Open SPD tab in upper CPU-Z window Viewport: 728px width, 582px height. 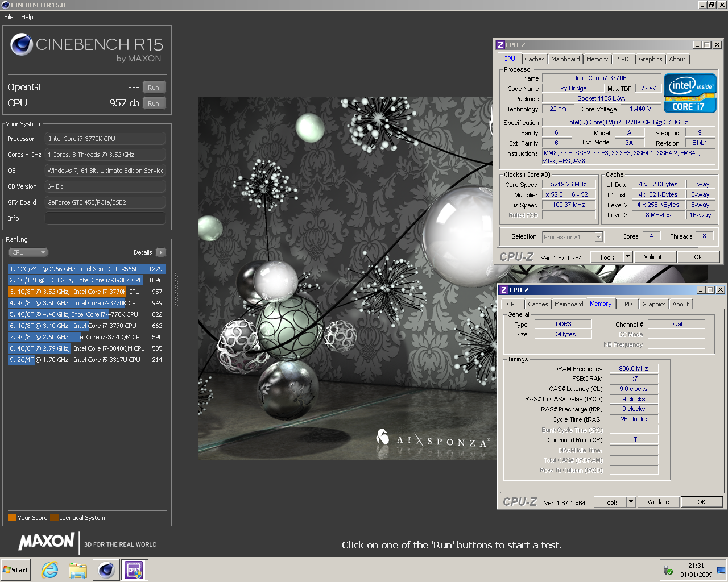coord(623,59)
